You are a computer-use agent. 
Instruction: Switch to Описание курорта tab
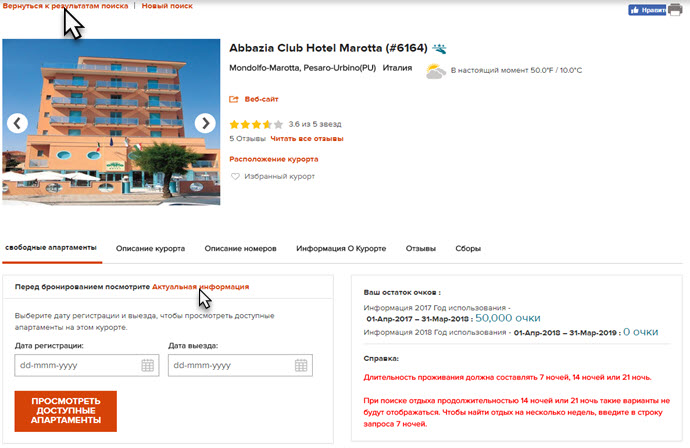[150, 249]
